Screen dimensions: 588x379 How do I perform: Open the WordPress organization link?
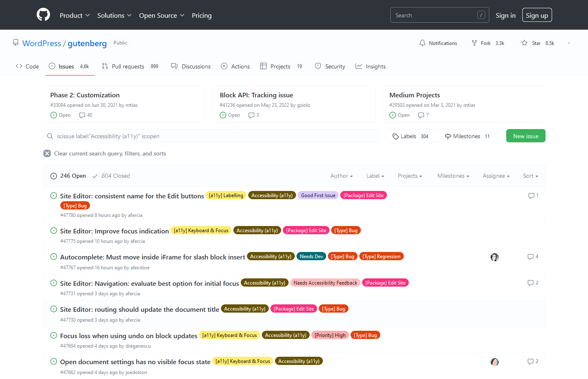(x=42, y=43)
